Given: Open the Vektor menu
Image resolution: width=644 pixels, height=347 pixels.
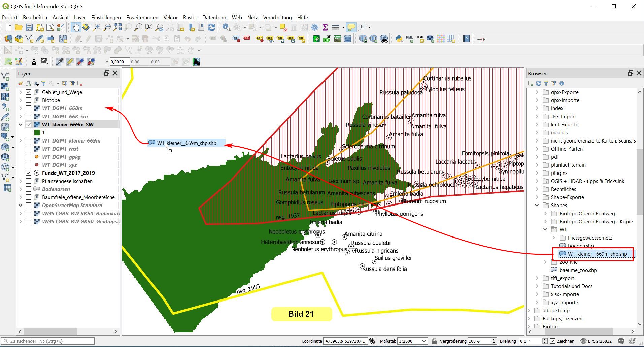Looking at the screenshot, I should pyautogui.click(x=170, y=18).
